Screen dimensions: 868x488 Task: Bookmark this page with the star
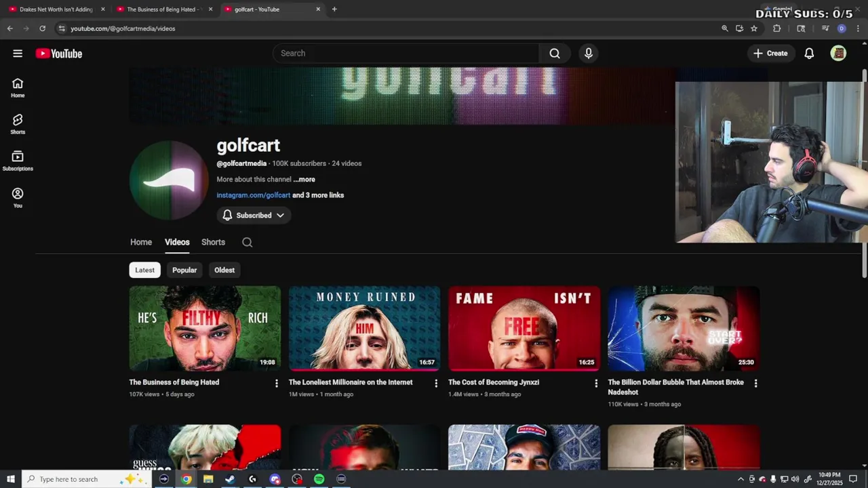(754, 28)
